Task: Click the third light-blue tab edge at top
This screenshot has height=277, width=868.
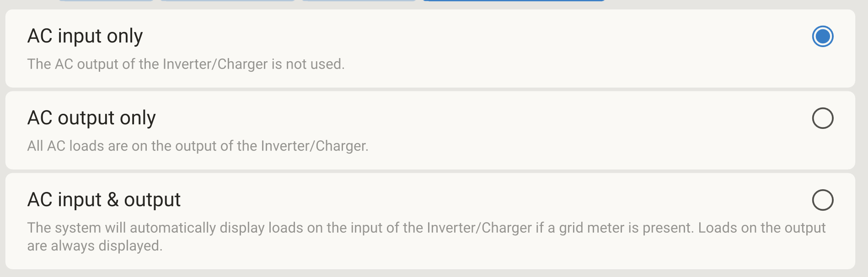Action: click(x=359, y=0)
